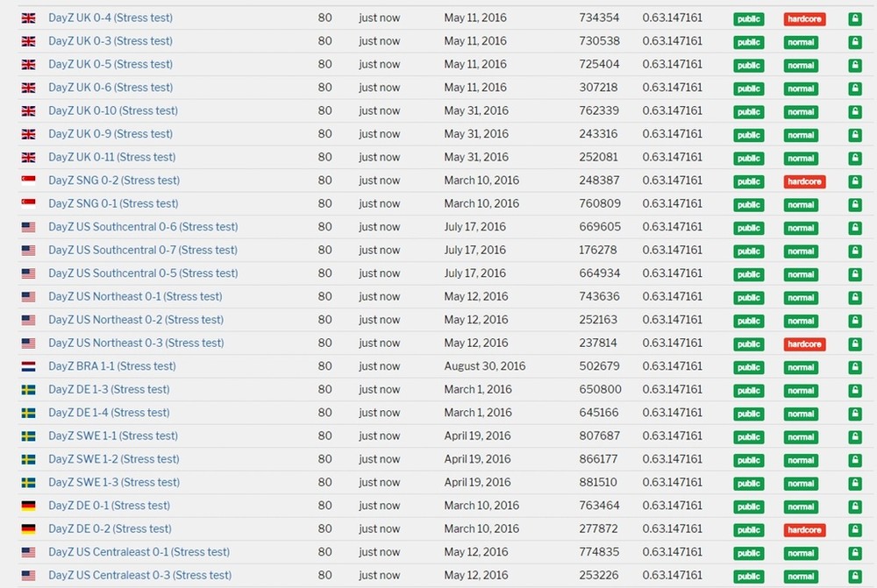Click the Swedish flag beside DayZ SWE 1-2
This screenshot has width=877, height=588.
28,459
